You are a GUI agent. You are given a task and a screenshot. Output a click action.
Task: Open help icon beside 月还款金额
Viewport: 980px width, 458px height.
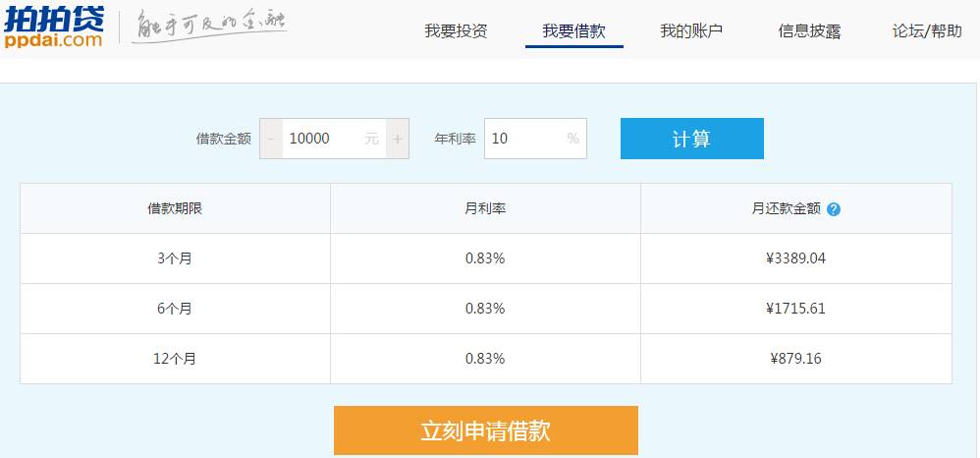coord(833,209)
